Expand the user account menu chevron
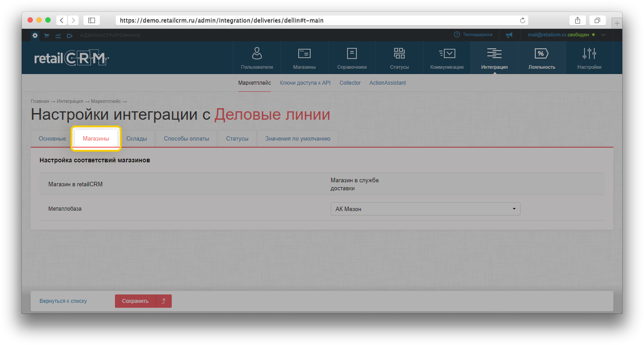 point(603,35)
